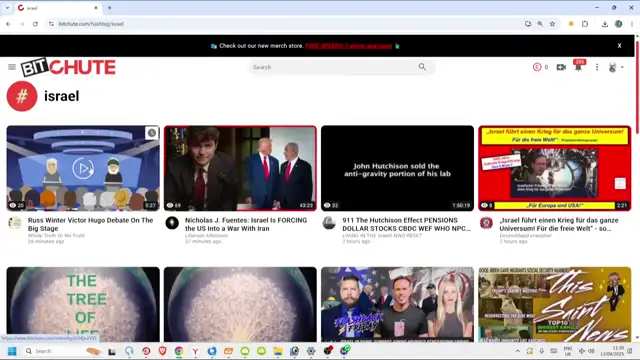640x360 pixels.
Task: Click the upload video camera icon
Action: coord(561,67)
